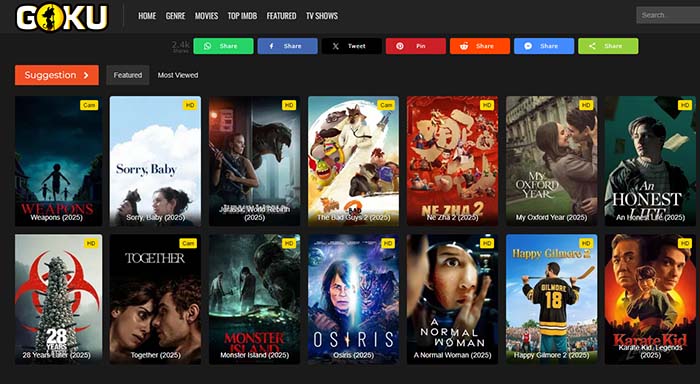Click the Messenger icon in light-blue Share button
The width and height of the screenshot is (700, 384).
[528, 46]
